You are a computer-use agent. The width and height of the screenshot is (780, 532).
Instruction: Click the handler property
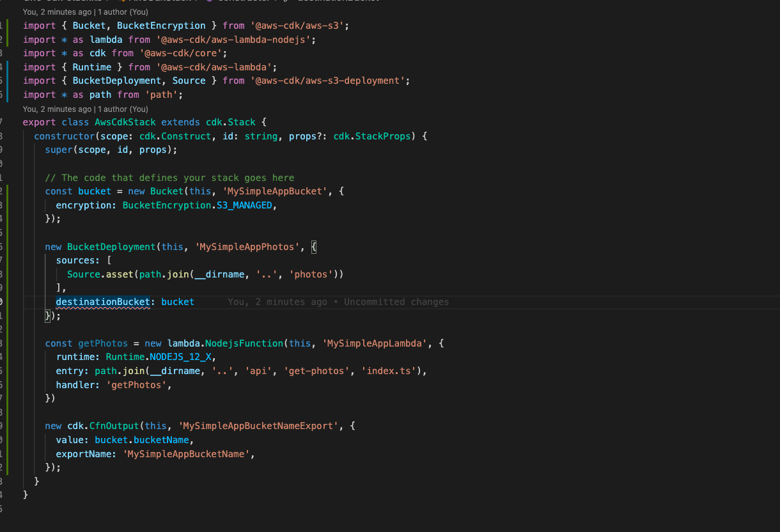[x=75, y=385]
